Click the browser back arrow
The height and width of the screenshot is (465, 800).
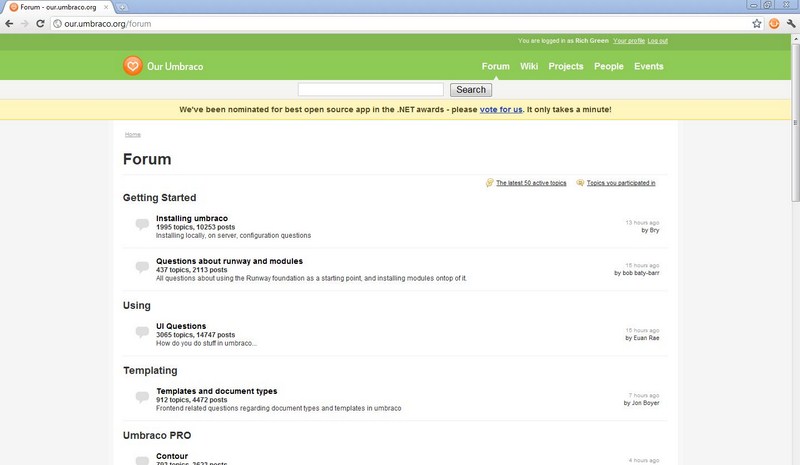coord(9,23)
